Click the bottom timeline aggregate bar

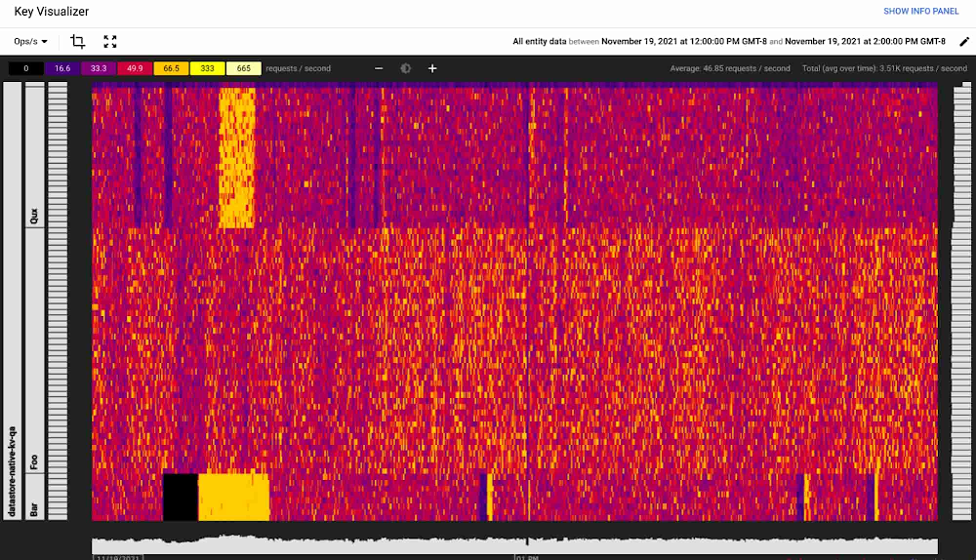coord(514,545)
